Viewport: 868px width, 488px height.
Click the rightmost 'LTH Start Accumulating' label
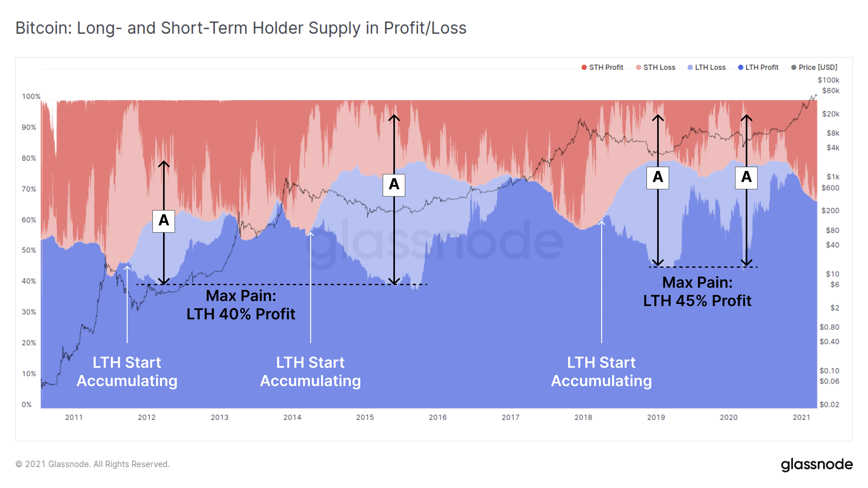tap(601, 372)
